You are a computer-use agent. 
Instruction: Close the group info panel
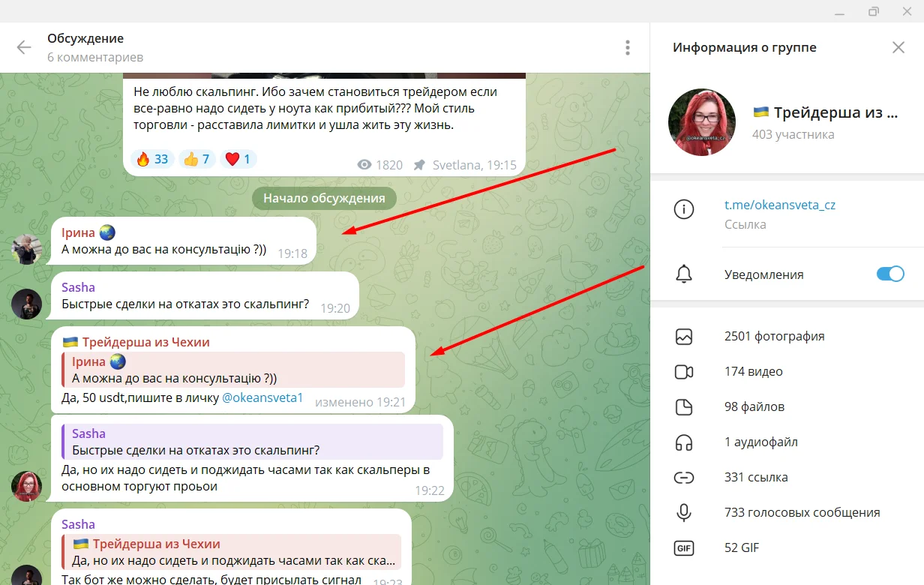pos(898,47)
